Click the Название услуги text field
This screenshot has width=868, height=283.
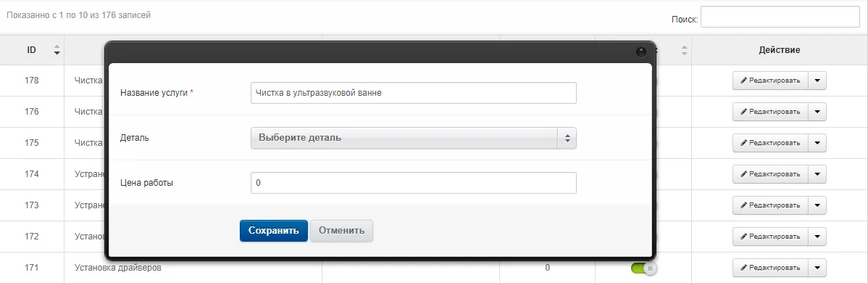coord(414,93)
